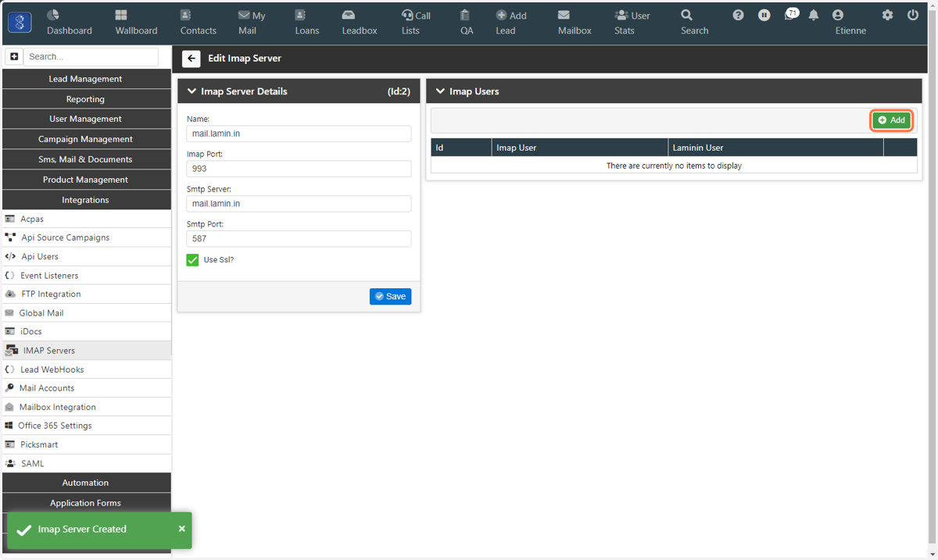Open FTP Integration
The width and height of the screenshot is (938, 560).
[86, 294]
